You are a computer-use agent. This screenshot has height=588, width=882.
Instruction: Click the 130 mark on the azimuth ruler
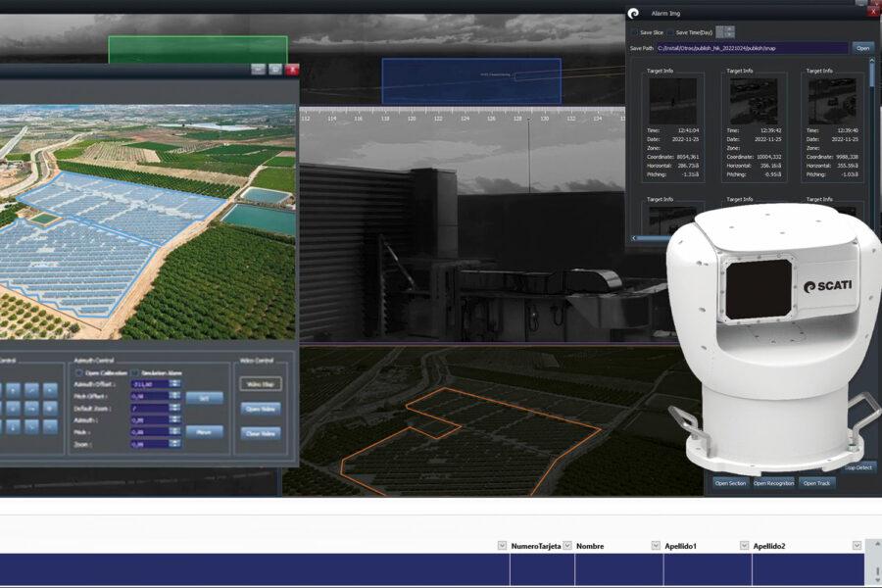coord(545,119)
